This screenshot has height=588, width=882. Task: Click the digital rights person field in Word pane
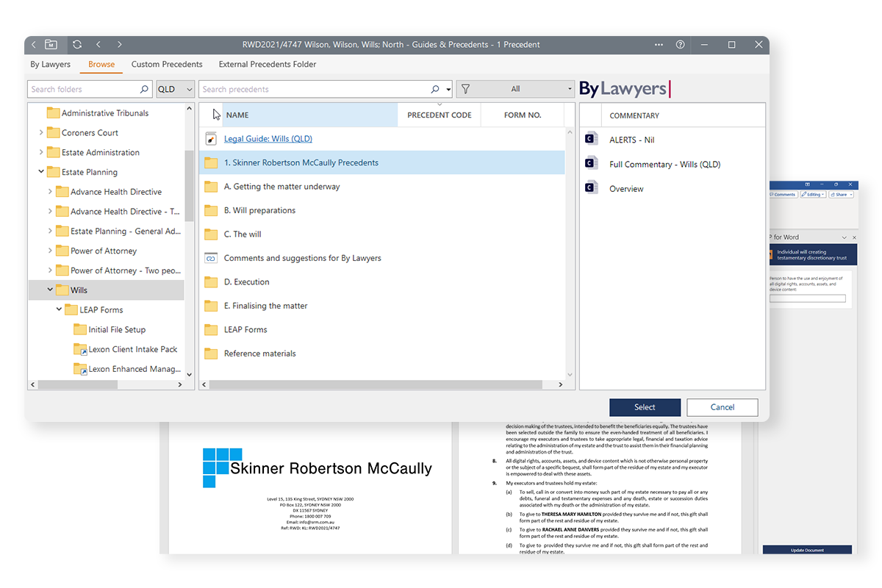tap(807, 298)
